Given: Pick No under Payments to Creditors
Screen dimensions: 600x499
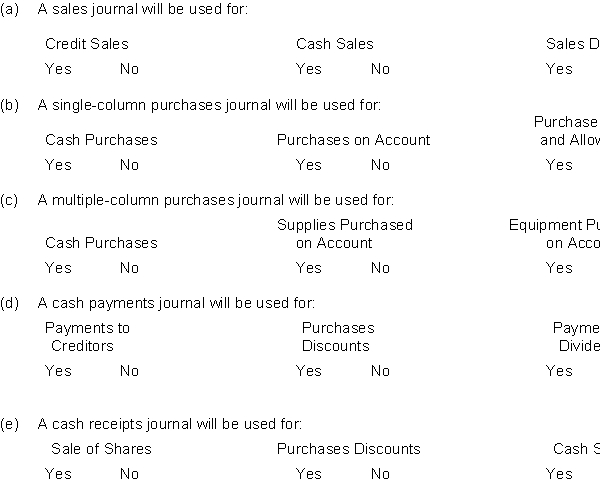Looking at the screenshot, I should [129, 371].
